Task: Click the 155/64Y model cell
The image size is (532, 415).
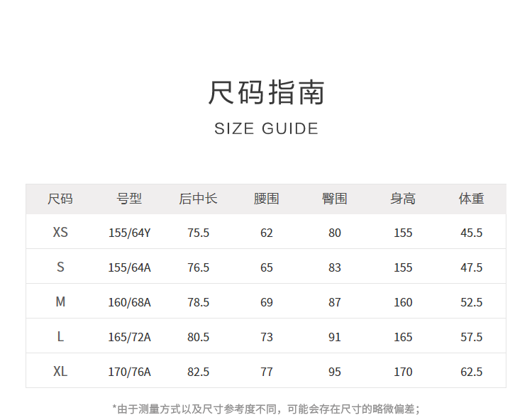Action: coord(130,233)
